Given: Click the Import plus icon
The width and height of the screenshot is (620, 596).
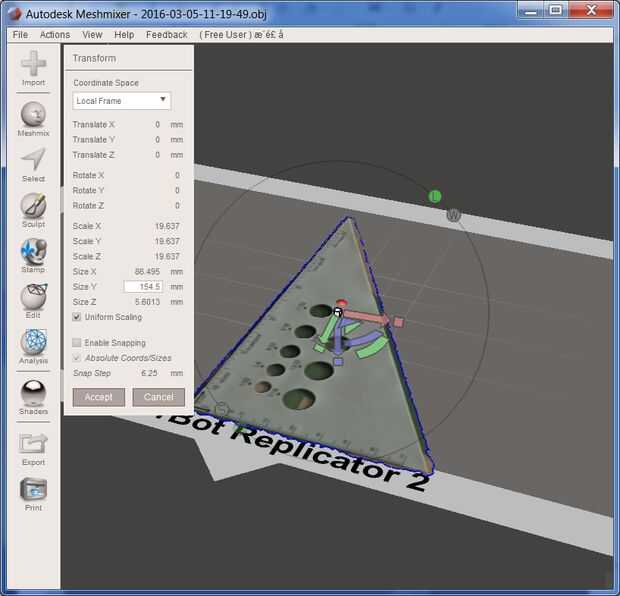Looking at the screenshot, I should (x=33, y=63).
